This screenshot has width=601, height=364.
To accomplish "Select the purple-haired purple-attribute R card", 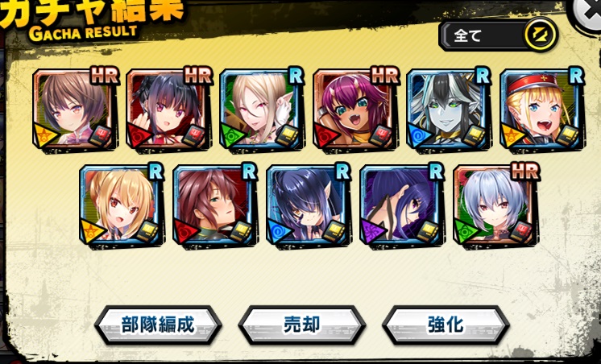I will [403, 205].
